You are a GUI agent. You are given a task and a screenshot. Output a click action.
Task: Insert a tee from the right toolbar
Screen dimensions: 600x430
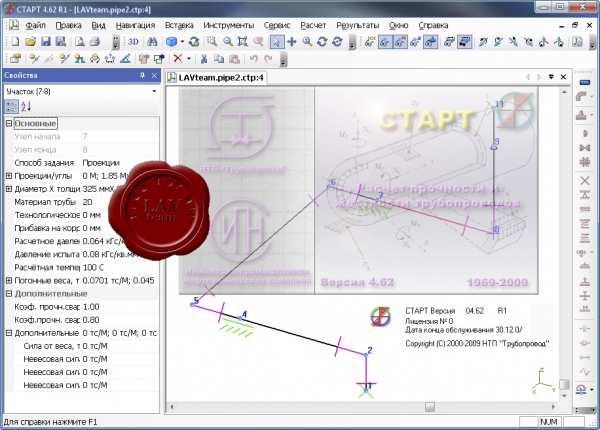[582, 115]
